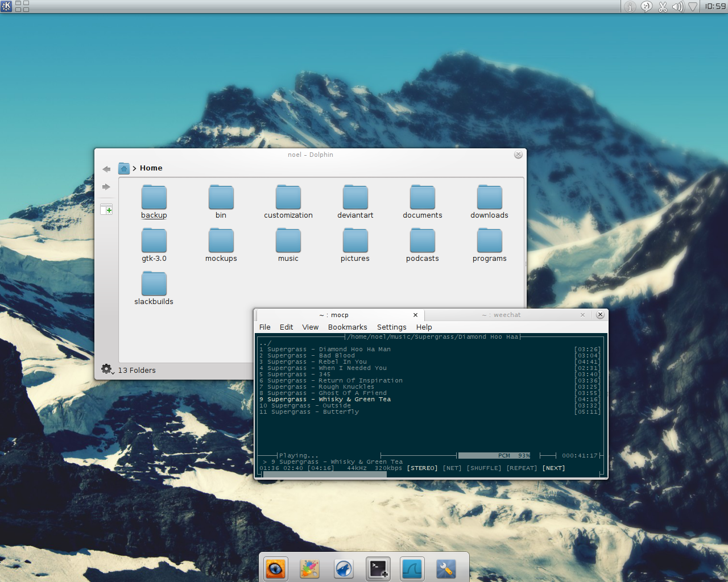This screenshot has width=728, height=582.
Task: Open Dolphin's gear control menu
Action: pos(107,369)
